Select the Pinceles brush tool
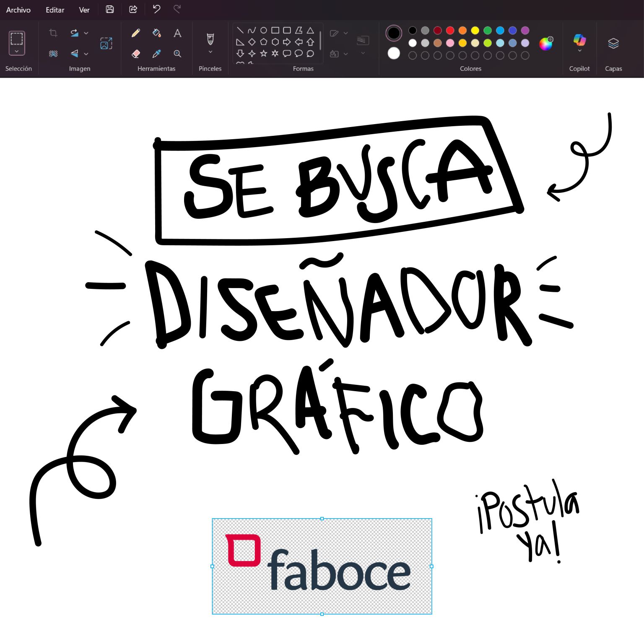This screenshot has width=644, height=644. pyautogui.click(x=210, y=39)
